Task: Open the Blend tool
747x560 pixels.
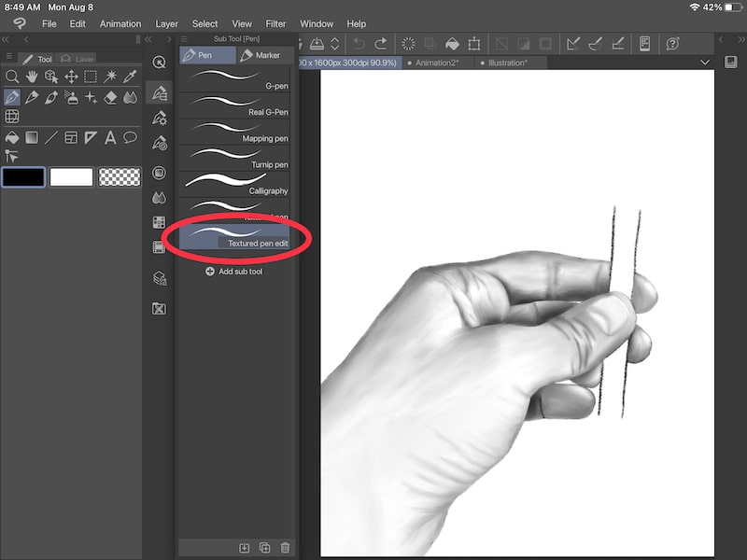Action: pos(130,98)
